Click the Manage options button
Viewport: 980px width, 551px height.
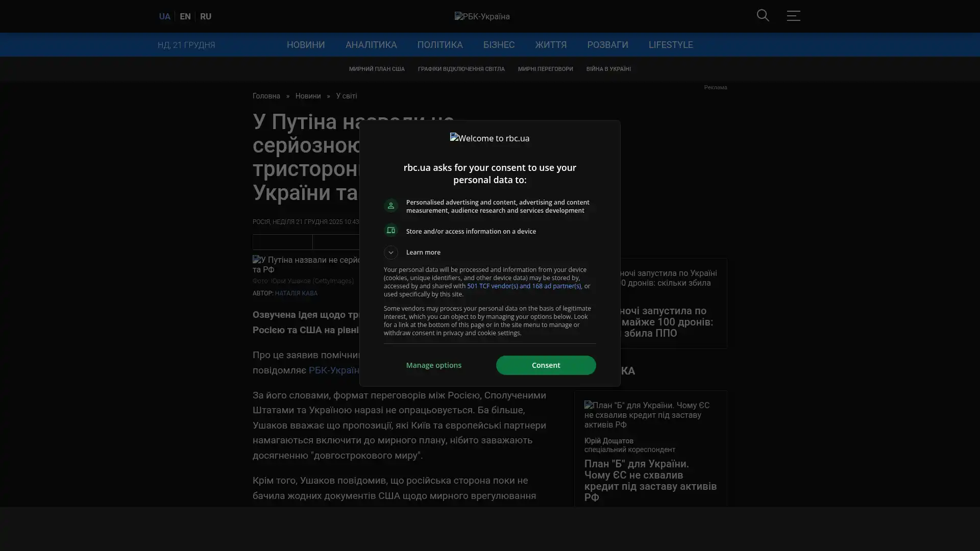click(433, 365)
